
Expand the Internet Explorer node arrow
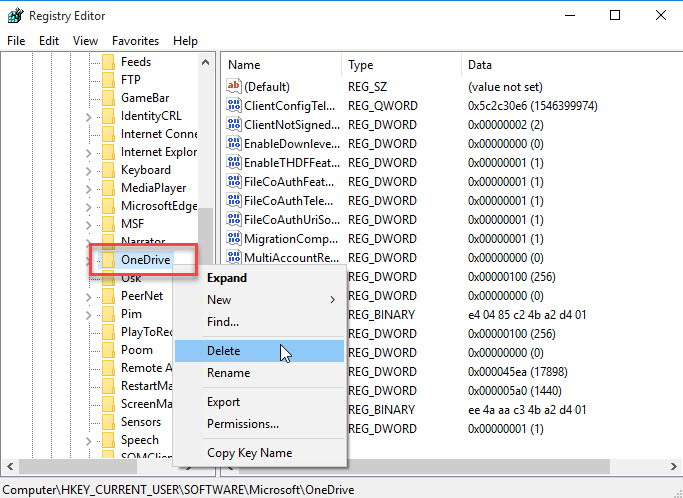(x=89, y=153)
